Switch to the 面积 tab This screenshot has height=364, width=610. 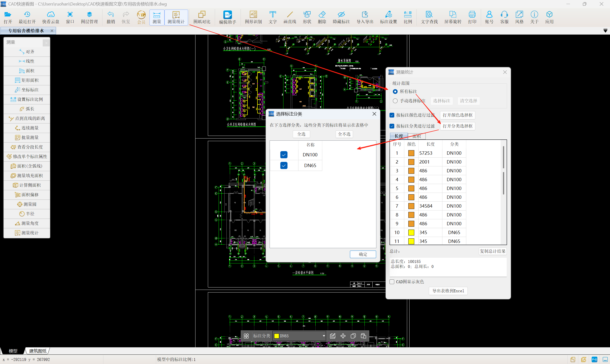(x=417, y=136)
